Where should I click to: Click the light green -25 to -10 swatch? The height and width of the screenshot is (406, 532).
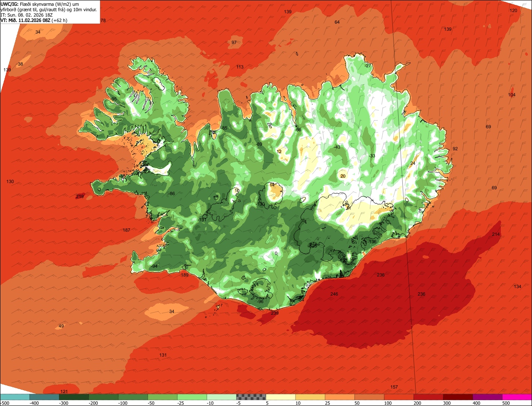coord(192,397)
